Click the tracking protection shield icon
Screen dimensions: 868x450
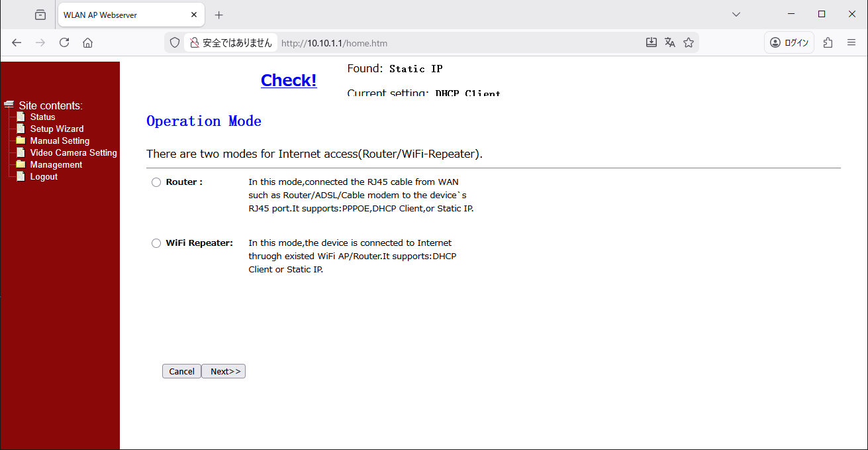(x=175, y=42)
